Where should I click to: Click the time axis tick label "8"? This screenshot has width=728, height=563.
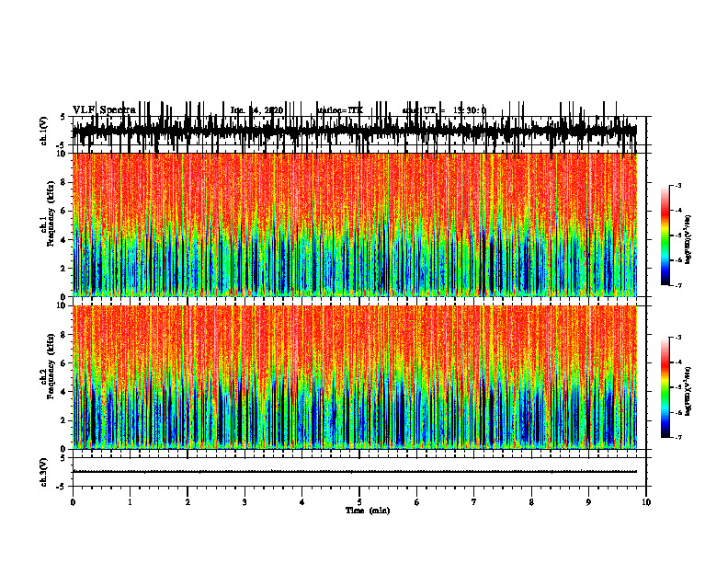(x=531, y=502)
